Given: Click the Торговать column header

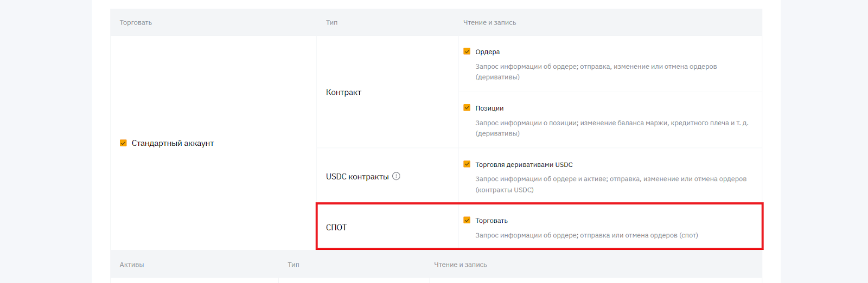Looking at the screenshot, I should (136, 23).
